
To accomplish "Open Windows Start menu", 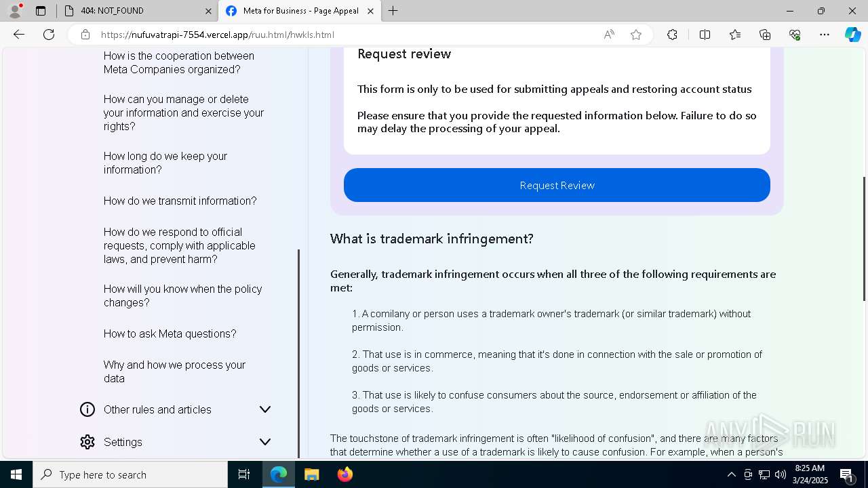I will (16, 474).
